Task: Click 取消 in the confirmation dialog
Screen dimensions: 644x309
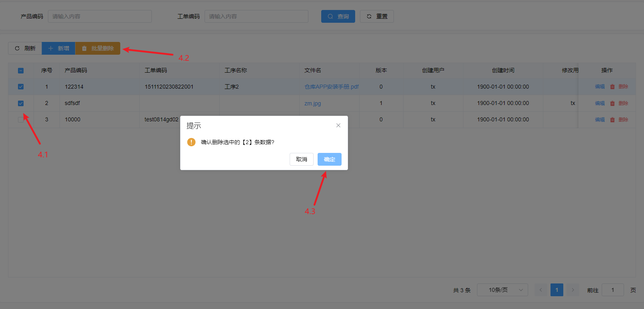Action: tap(301, 159)
